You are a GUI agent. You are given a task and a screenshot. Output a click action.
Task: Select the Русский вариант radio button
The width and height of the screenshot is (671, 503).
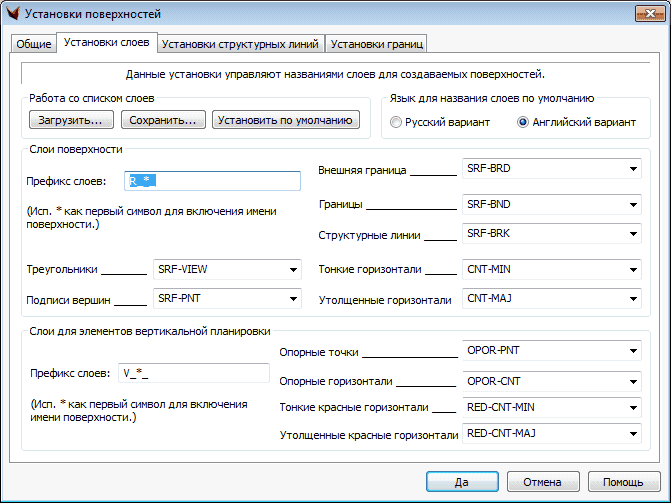397,122
